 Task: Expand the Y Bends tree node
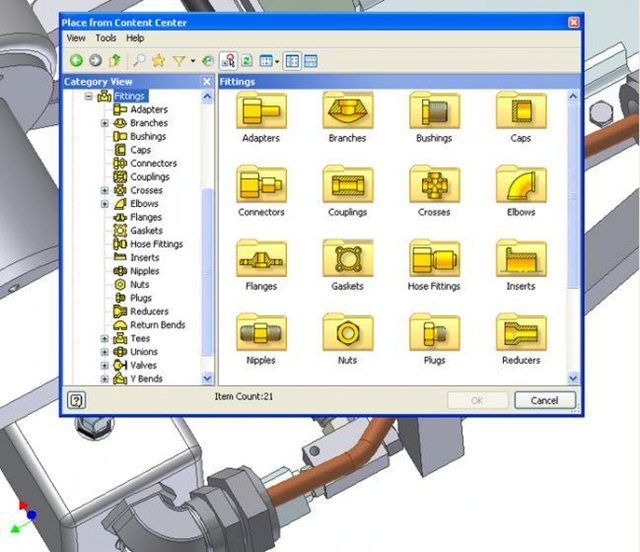[x=104, y=379]
